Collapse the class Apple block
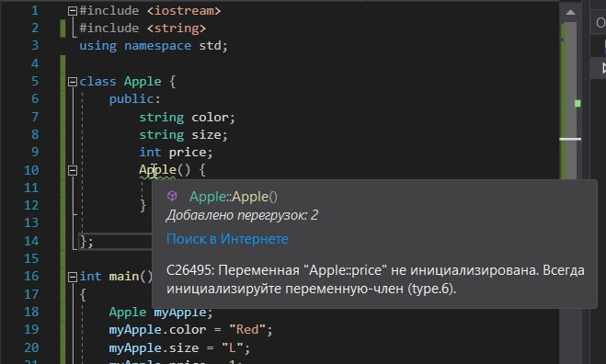Viewport: 606px width, 364px height. (73, 82)
